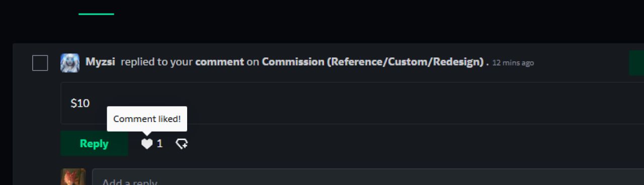Screen dimensions: 644x185
Task: Tick the checkbox next to Myzsi's notification
Action: click(40, 63)
